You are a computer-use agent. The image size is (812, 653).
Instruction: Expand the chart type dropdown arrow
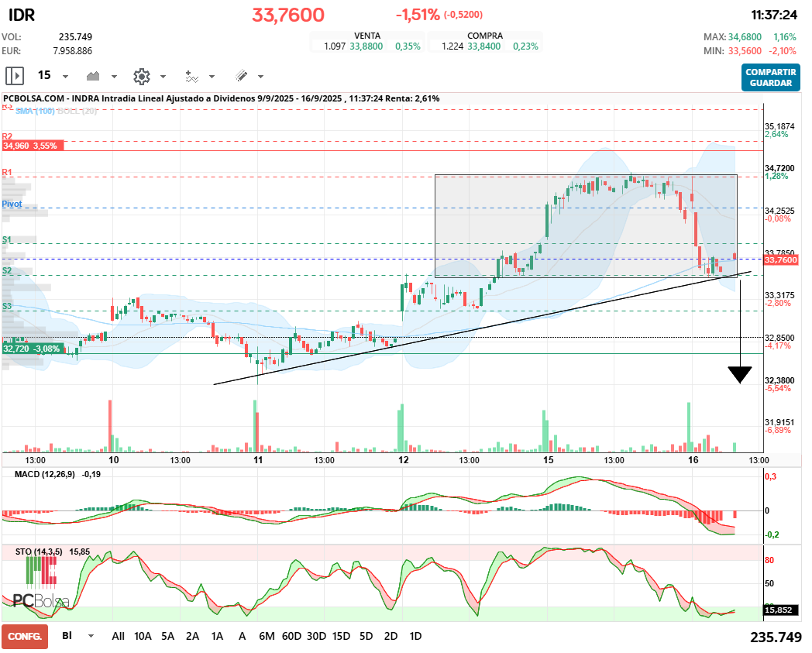(x=114, y=77)
